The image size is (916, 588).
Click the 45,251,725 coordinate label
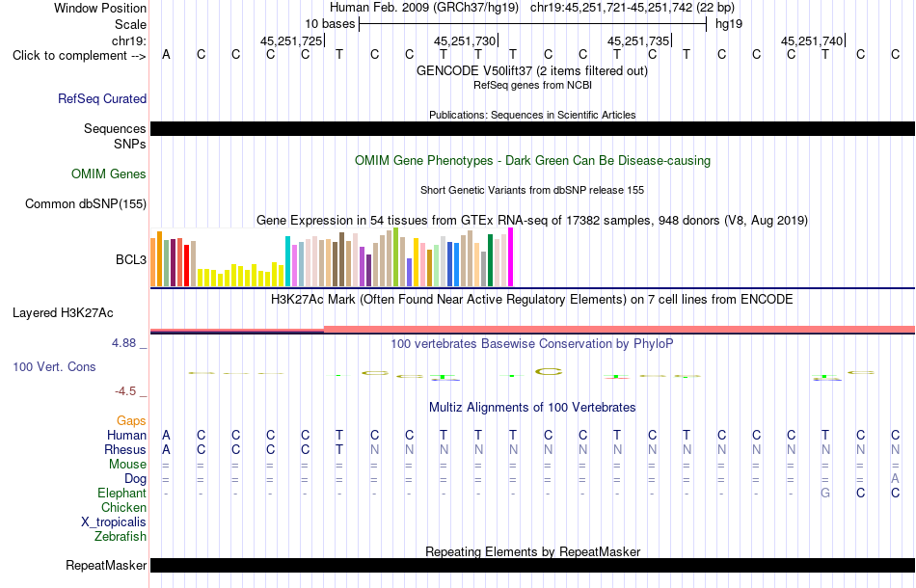pos(291,40)
